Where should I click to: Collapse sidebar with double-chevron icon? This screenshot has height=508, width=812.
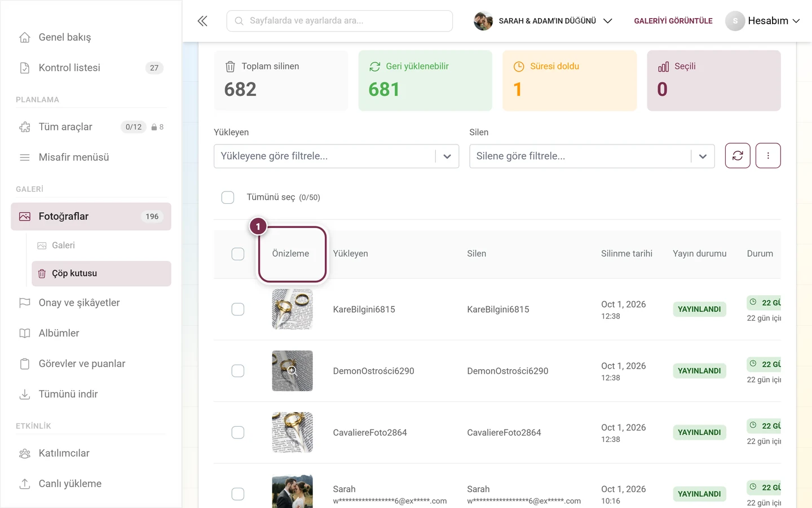[202, 21]
